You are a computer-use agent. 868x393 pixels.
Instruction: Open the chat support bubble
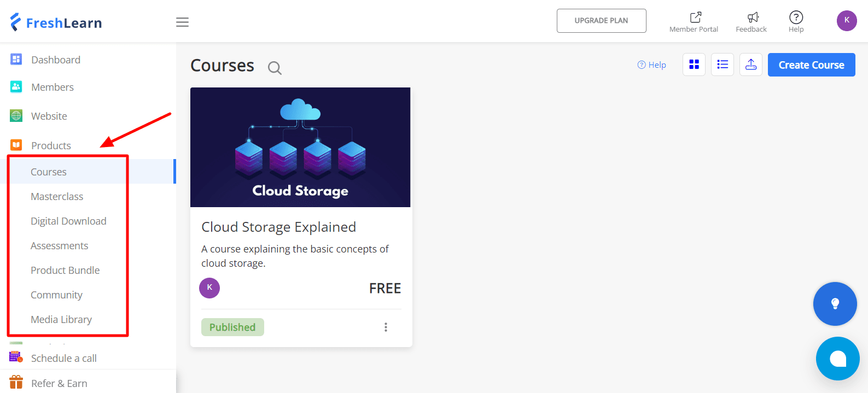coord(837,359)
